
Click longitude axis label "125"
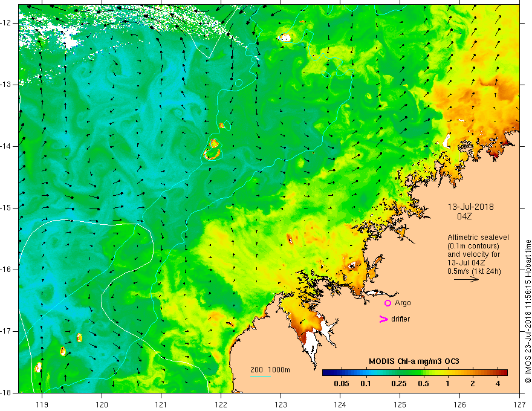click(400, 404)
